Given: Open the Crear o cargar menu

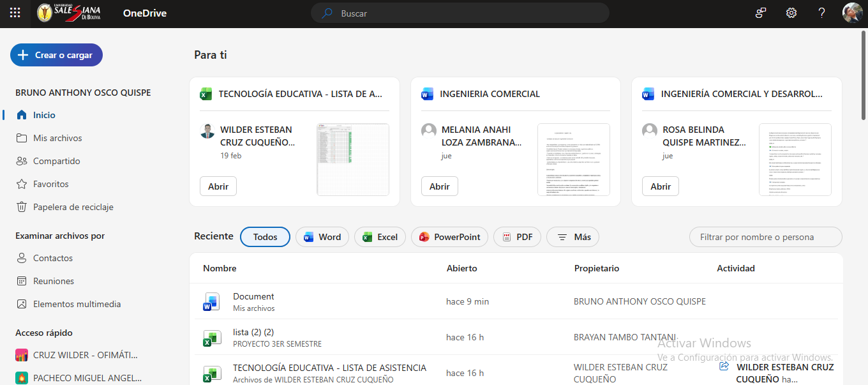Looking at the screenshot, I should [56, 55].
